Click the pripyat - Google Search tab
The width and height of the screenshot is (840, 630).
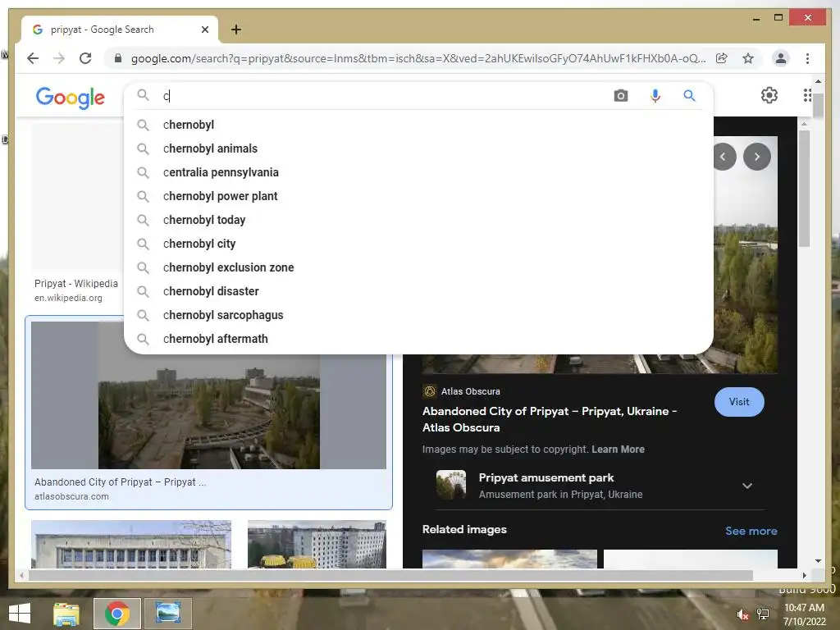[x=120, y=30]
